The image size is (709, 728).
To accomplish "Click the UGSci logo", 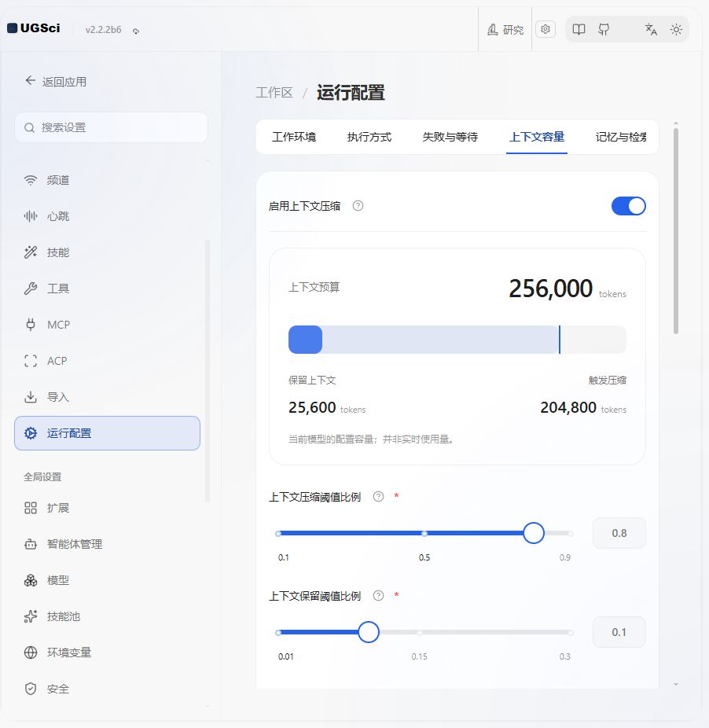I will 34,28.
